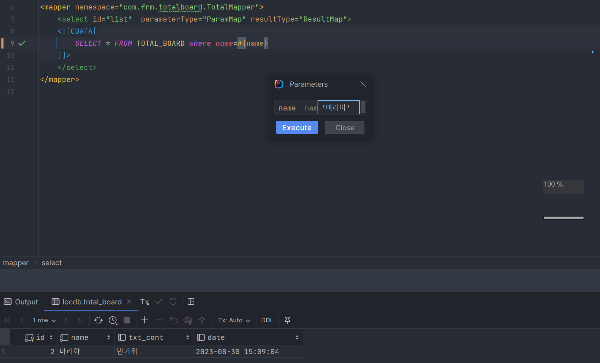Click the totalboard namespace text on line 6

(x=180, y=7)
